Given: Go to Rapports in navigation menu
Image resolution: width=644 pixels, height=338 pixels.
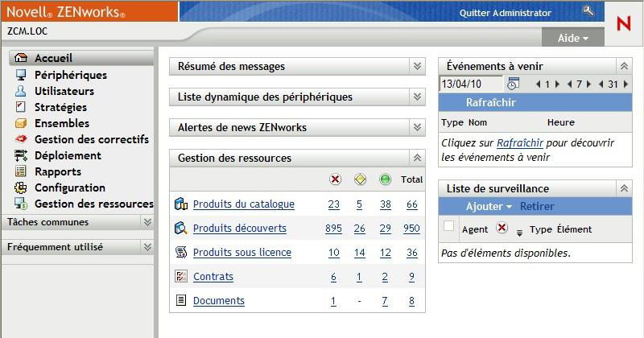Looking at the screenshot, I should (57, 171).
